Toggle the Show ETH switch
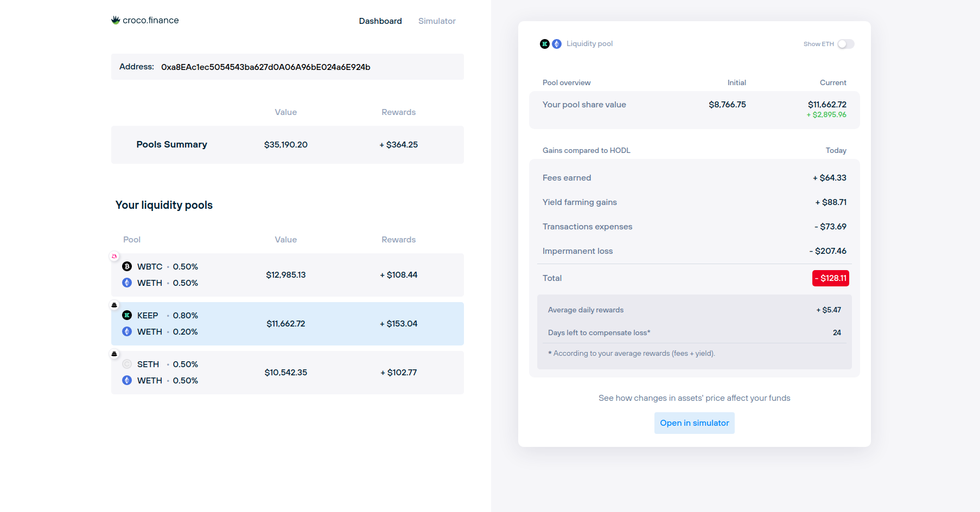 pos(845,44)
